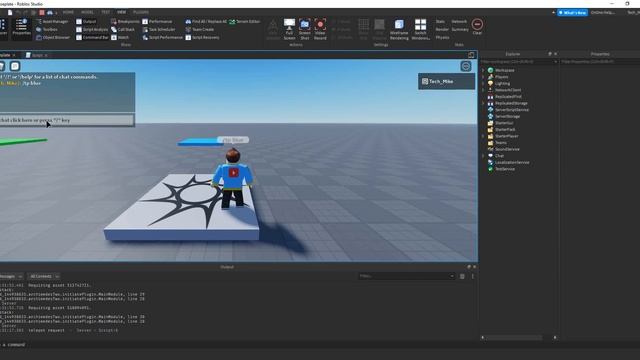This screenshot has height=360, width=640.
Task: Show Render stats
Action: point(442,29)
